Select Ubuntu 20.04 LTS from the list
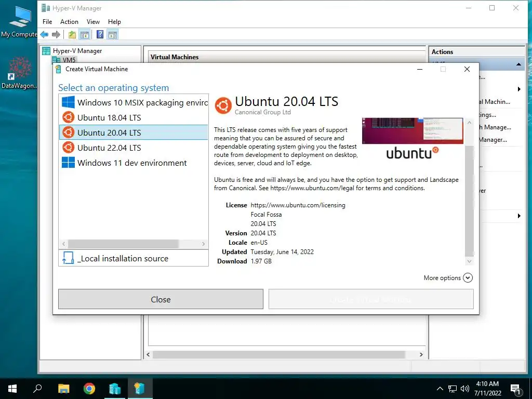Image resolution: width=532 pixels, height=399 pixels. 134,132
